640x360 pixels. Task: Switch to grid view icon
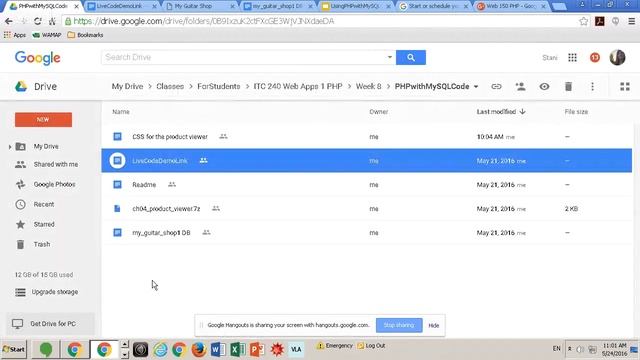[x=624, y=87]
